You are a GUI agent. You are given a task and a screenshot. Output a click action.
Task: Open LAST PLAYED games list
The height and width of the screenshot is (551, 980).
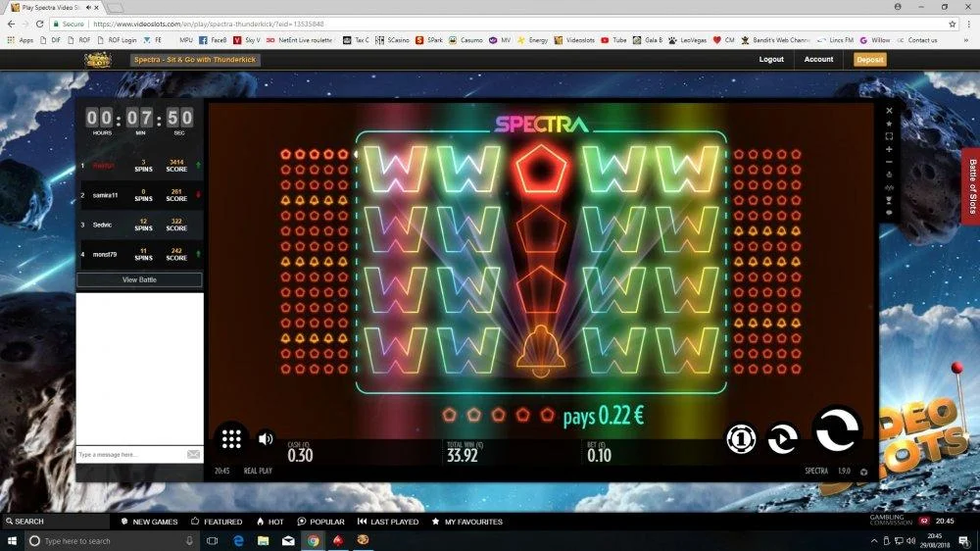point(388,521)
